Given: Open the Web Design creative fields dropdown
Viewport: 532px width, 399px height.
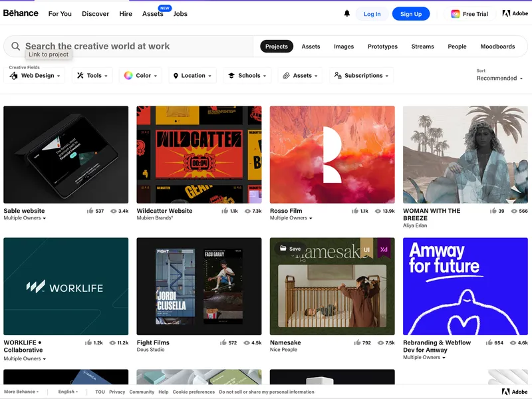Looking at the screenshot, I should coord(37,76).
